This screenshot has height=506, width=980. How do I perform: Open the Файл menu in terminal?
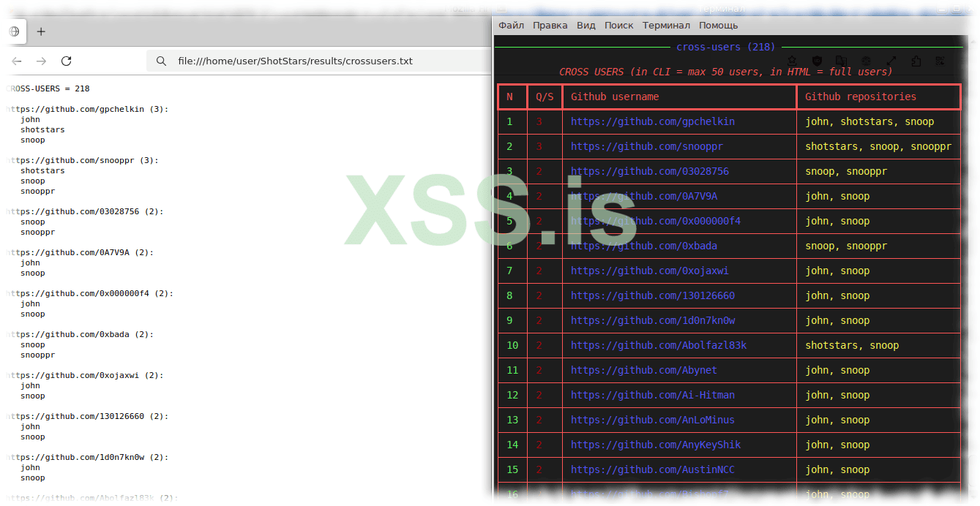pos(511,25)
